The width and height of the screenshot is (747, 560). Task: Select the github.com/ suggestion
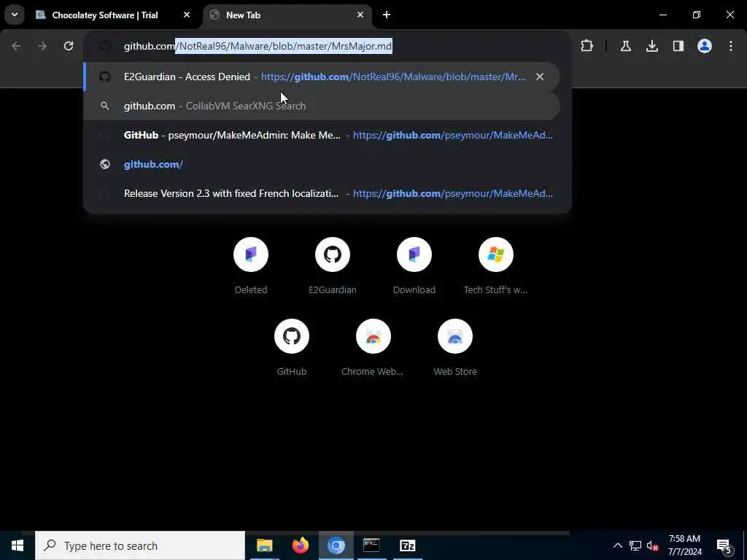(322, 164)
